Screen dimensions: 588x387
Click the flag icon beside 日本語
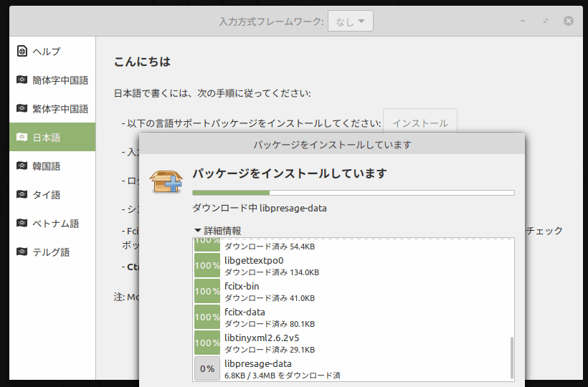point(22,137)
